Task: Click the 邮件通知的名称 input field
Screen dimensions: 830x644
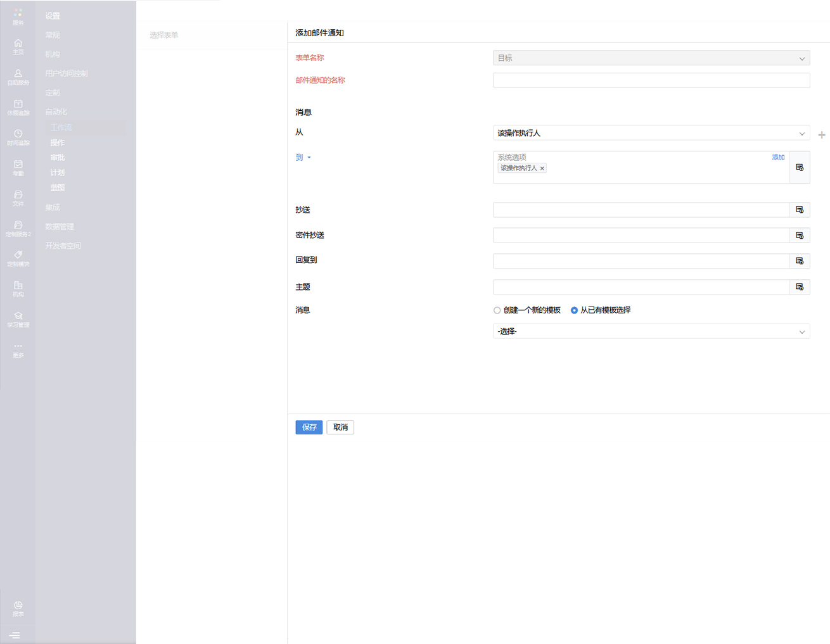Action: (x=651, y=80)
